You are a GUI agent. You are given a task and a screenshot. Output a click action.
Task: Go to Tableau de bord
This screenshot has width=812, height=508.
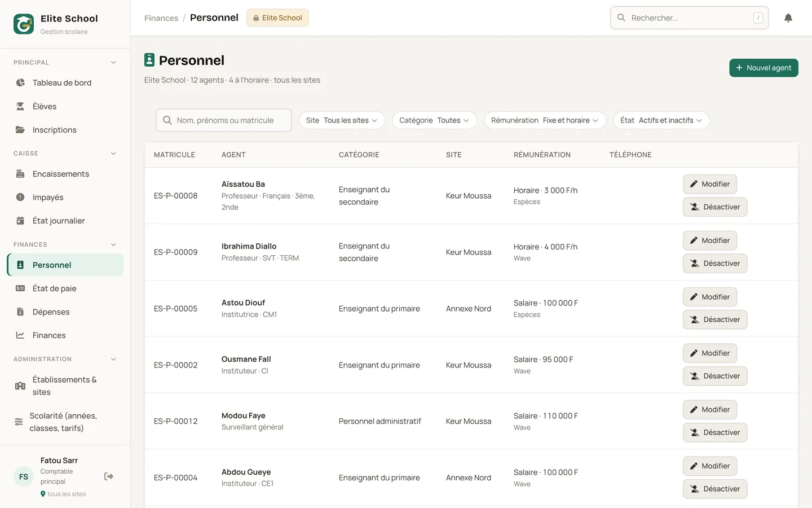coord(65,82)
